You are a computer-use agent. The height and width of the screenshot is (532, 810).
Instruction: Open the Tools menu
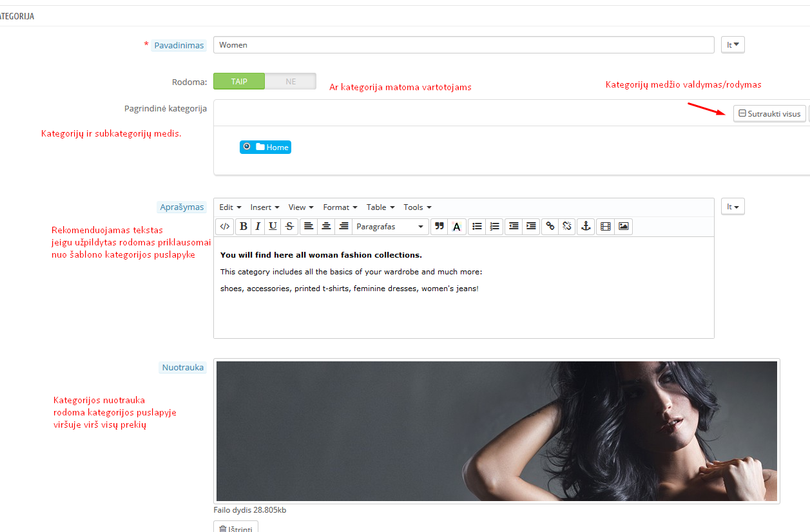click(x=418, y=207)
